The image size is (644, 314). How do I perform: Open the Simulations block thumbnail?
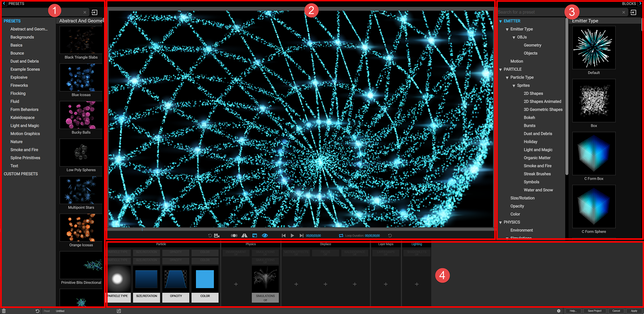coord(265,284)
